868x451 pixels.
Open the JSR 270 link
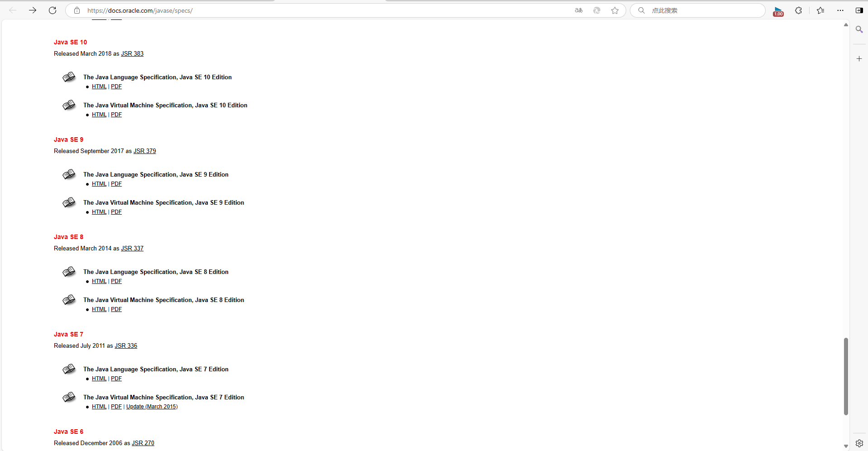143,443
